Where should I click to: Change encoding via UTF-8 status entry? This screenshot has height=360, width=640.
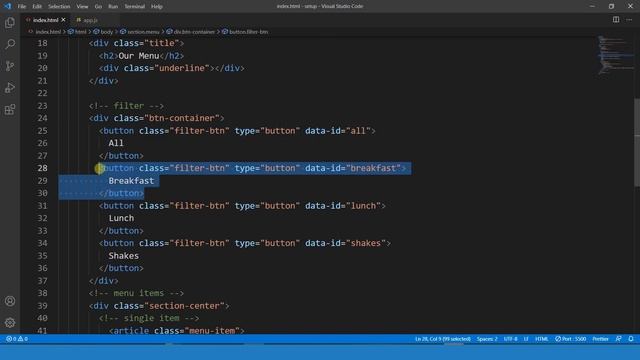click(x=510, y=339)
